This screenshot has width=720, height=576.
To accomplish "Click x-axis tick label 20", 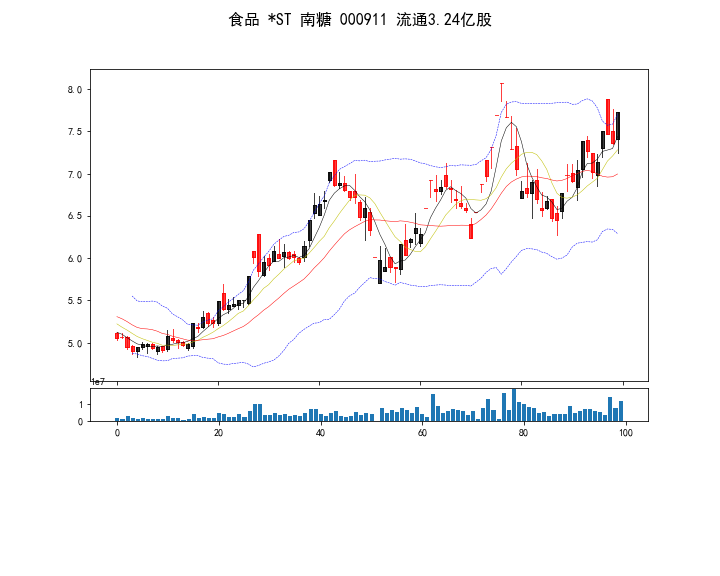I will [x=218, y=434].
